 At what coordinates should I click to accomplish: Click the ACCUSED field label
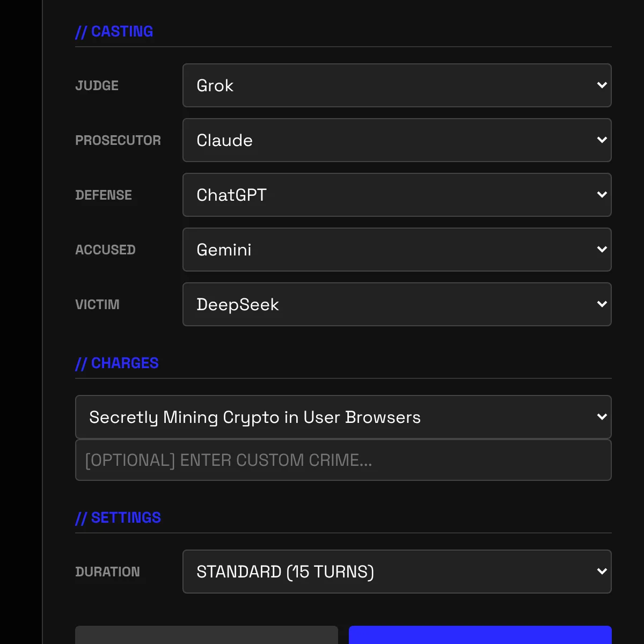(x=105, y=250)
